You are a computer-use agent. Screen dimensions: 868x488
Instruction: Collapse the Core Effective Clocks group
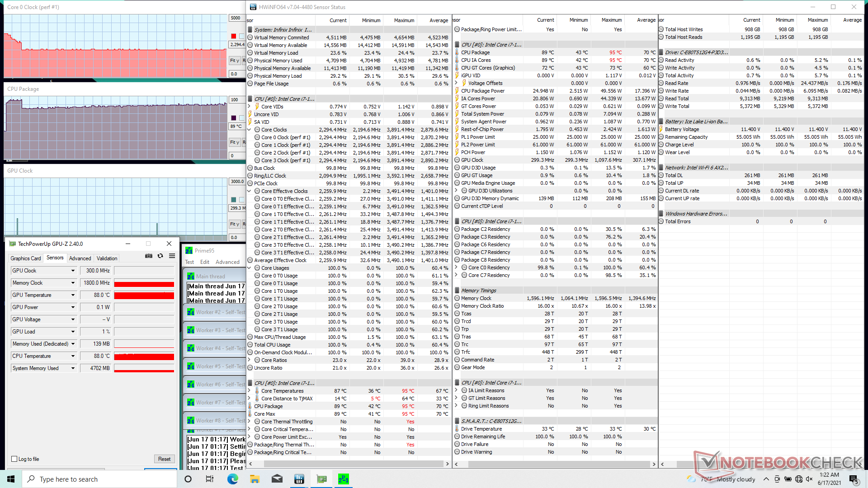(249, 191)
